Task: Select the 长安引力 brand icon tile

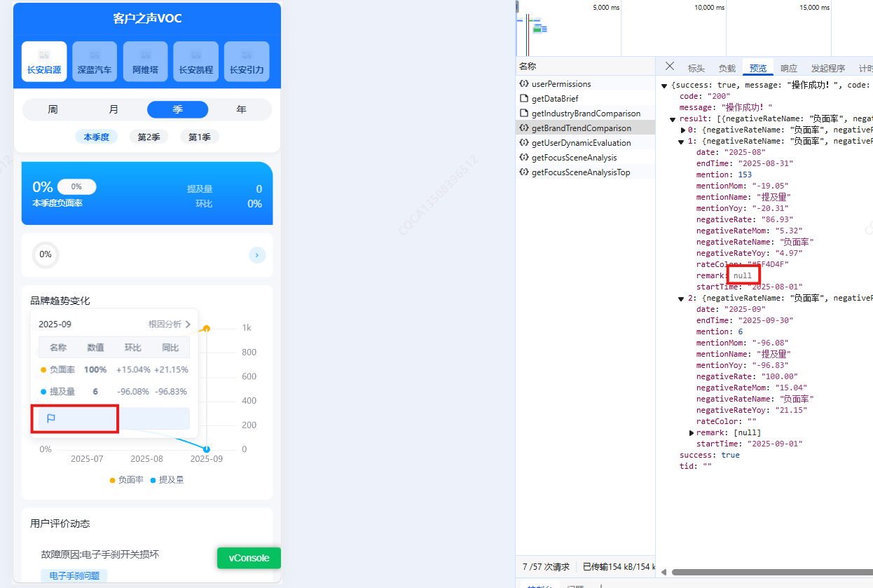Action: (x=247, y=62)
